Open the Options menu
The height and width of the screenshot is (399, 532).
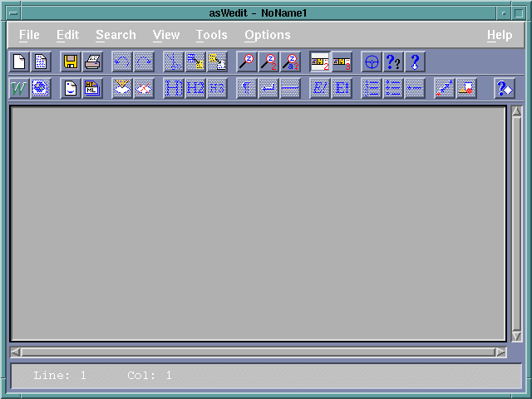pyautogui.click(x=267, y=35)
